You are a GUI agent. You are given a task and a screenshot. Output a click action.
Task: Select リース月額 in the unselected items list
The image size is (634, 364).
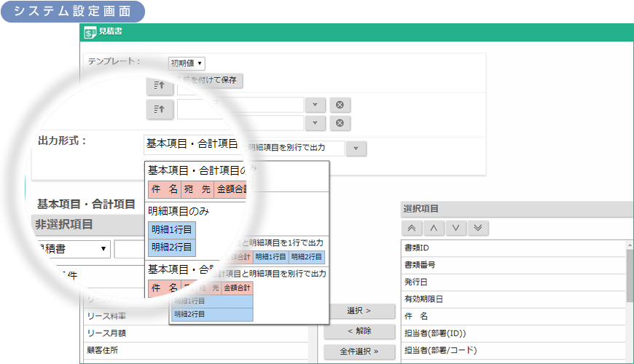click(107, 333)
